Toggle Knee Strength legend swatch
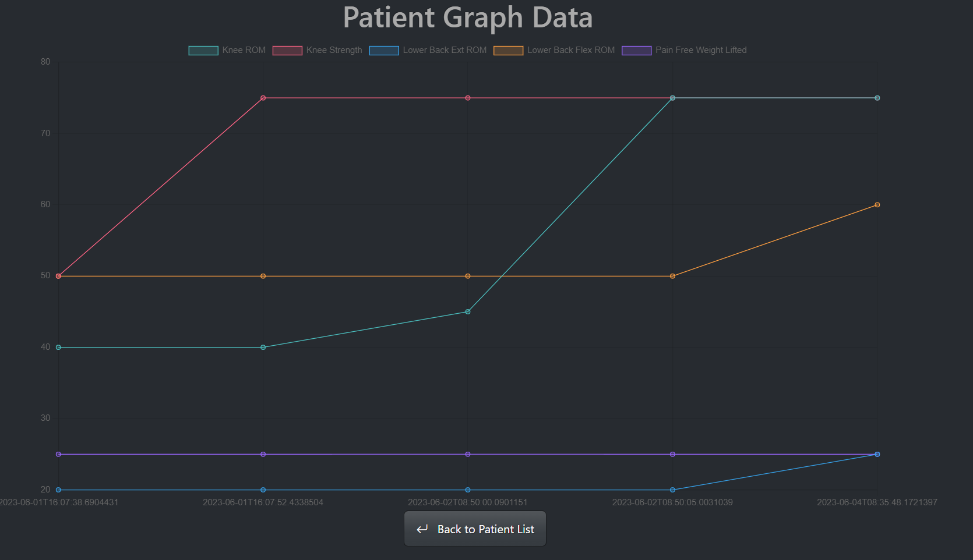 click(x=287, y=51)
